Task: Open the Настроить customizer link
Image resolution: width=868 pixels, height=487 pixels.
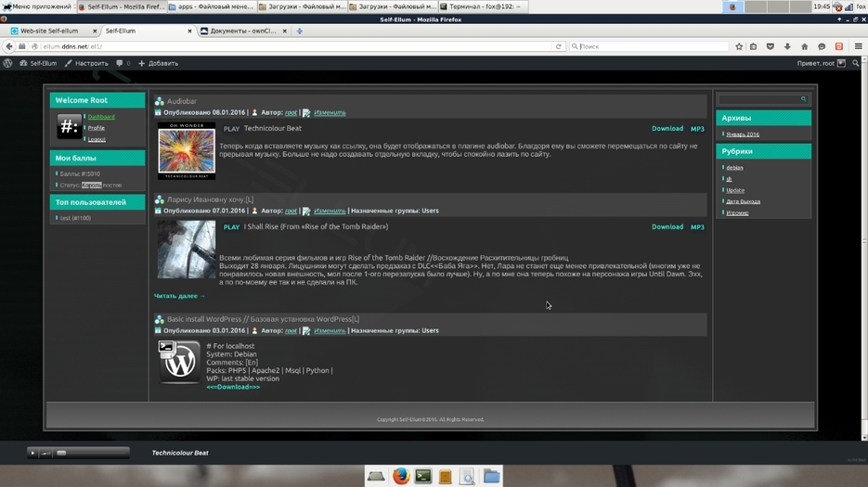Action: click(x=86, y=63)
